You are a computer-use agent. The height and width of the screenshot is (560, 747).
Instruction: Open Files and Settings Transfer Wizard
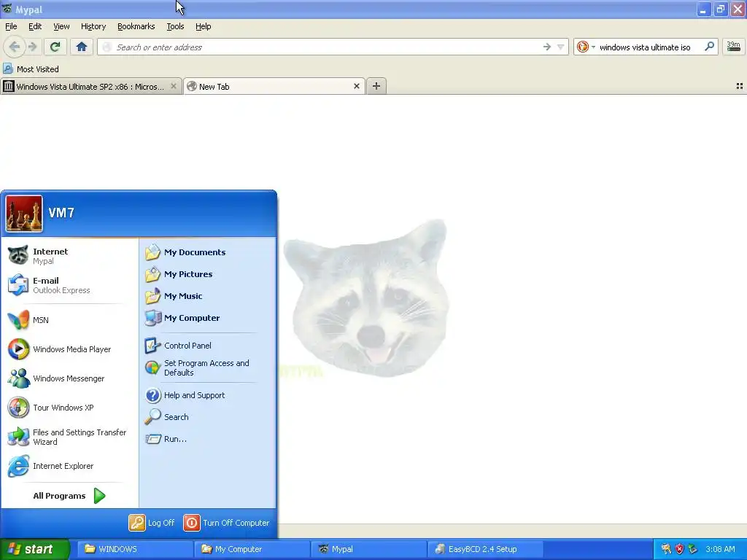pyautogui.click(x=69, y=437)
